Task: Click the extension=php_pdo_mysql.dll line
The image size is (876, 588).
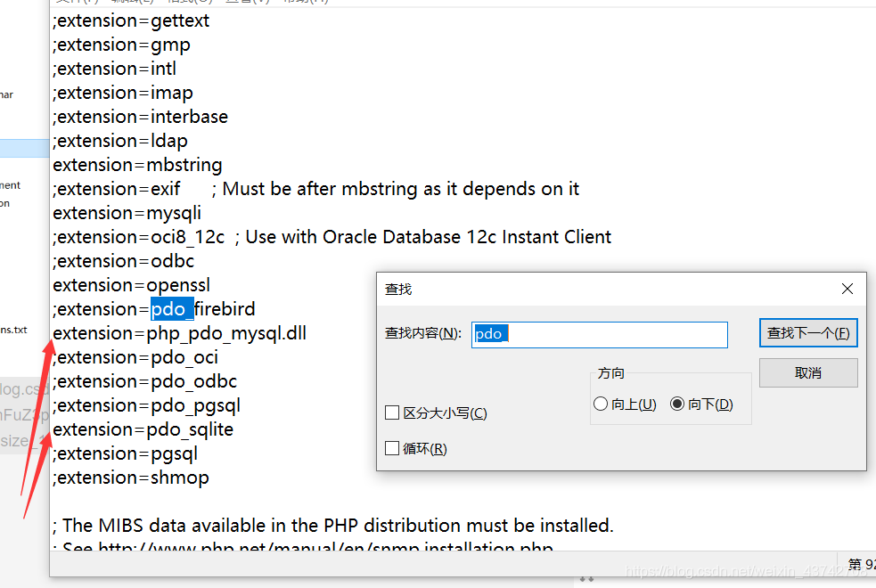Action: (x=178, y=332)
